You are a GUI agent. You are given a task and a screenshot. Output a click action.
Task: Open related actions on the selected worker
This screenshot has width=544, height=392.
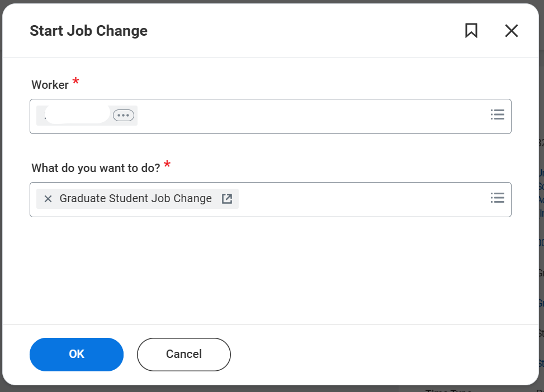click(124, 115)
